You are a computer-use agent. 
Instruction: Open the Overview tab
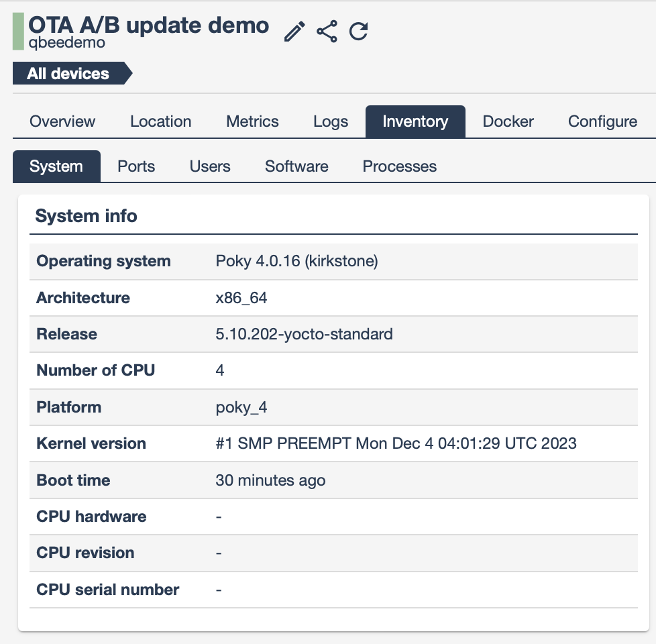62,121
